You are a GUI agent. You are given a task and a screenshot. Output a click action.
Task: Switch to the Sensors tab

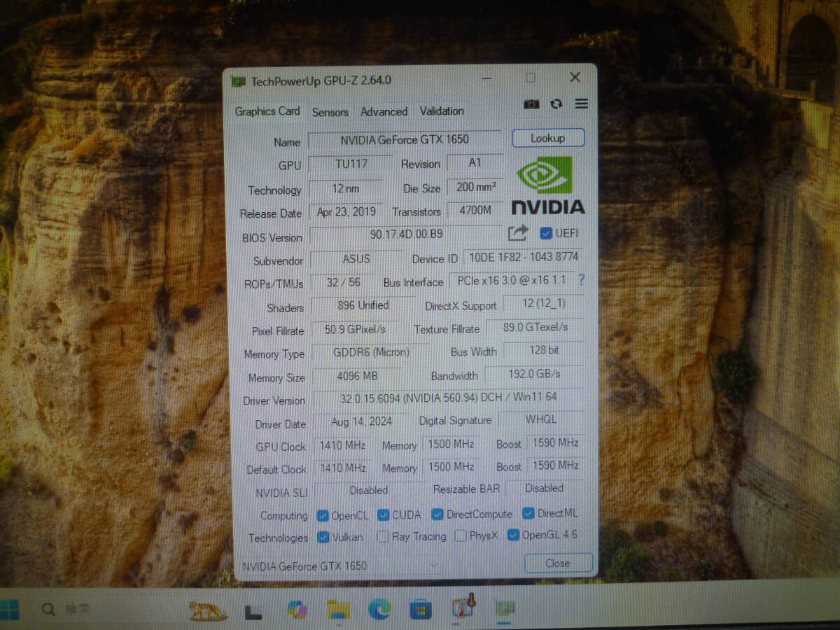tap(330, 112)
